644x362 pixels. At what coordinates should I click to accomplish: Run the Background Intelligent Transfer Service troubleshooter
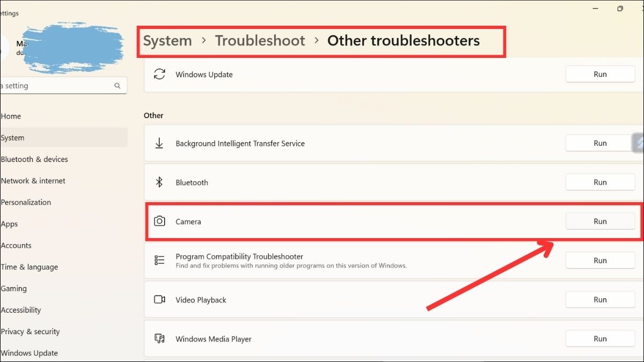[600, 143]
